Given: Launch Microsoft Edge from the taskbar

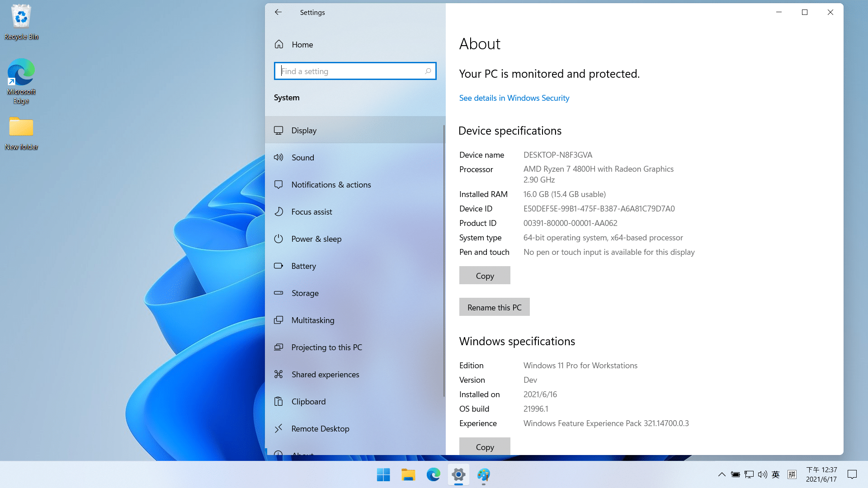Looking at the screenshot, I should tap(433, 474).
